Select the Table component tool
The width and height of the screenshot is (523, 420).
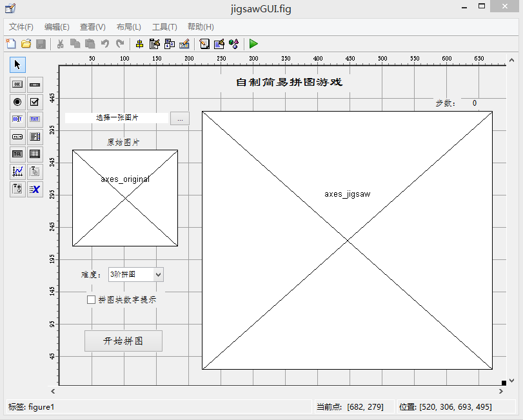[35, 154]
